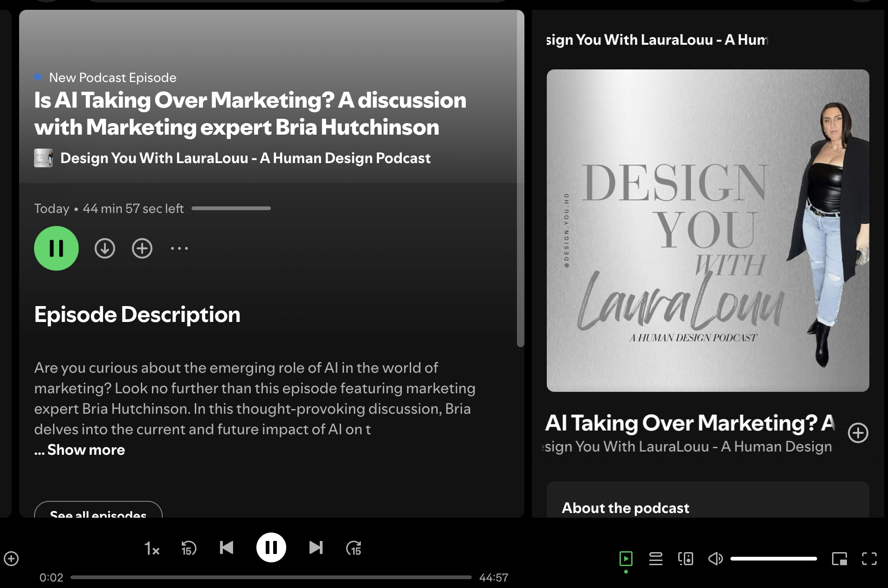The height and width of the screenshot is (588, 888).
Task: Mute the volume speaker icon
Action: [716, 558]
